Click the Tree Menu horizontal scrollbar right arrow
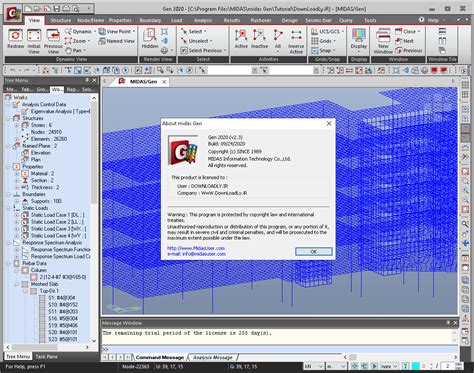Screen dimensions: 474x373 click(87, 347)
